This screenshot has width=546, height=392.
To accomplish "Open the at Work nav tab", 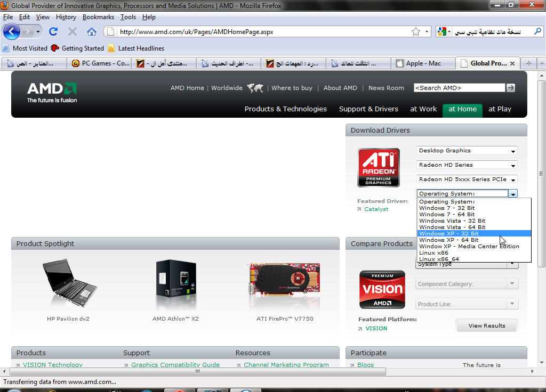I will pyautogui.click(x=423, y=109).
